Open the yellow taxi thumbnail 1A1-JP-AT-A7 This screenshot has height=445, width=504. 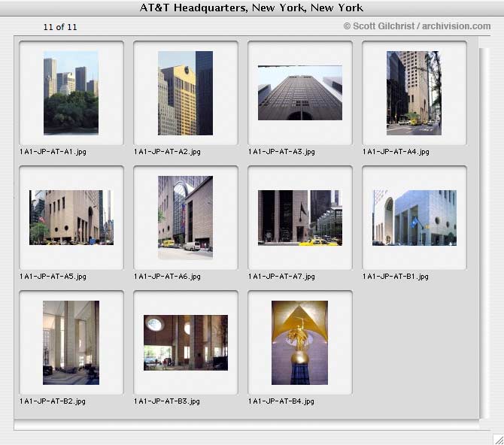(300, 217)
